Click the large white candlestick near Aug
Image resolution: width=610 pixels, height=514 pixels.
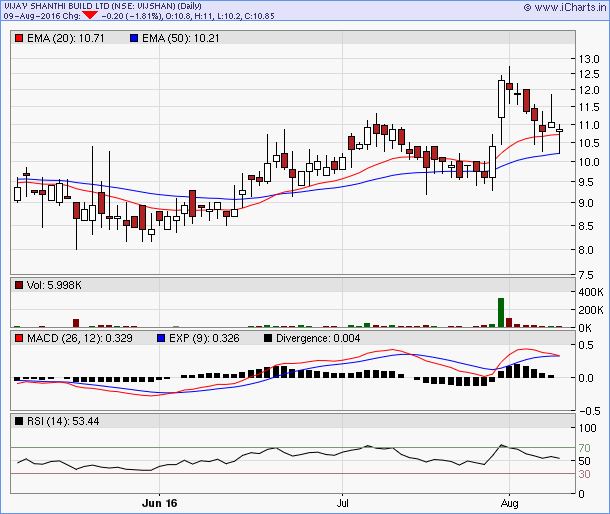coord(501,99)
